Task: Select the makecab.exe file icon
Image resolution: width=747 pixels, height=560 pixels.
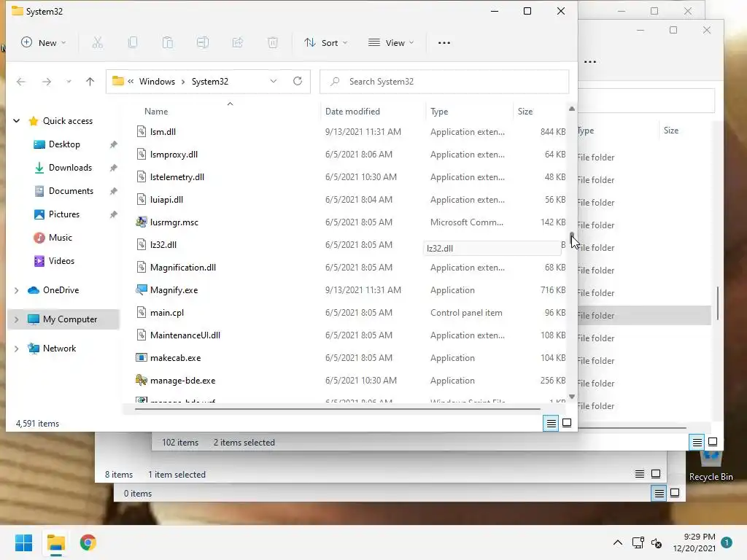Action: click(141, 357)
